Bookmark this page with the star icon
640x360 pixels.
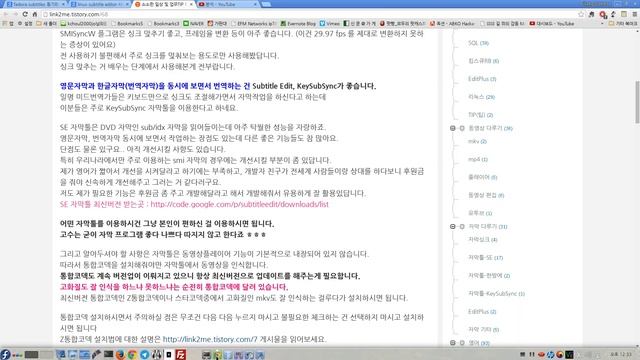581,14
